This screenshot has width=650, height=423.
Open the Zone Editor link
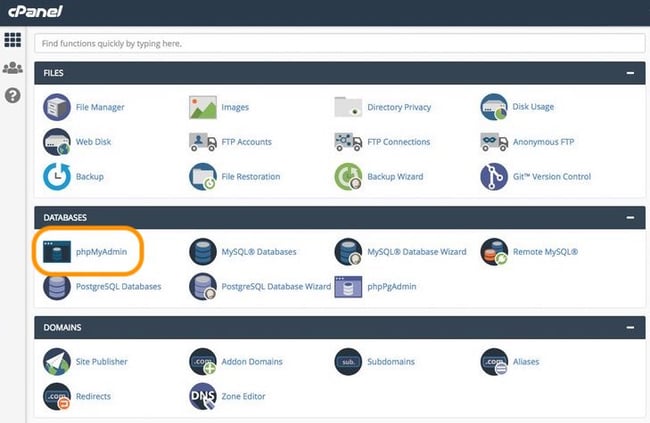243,396
